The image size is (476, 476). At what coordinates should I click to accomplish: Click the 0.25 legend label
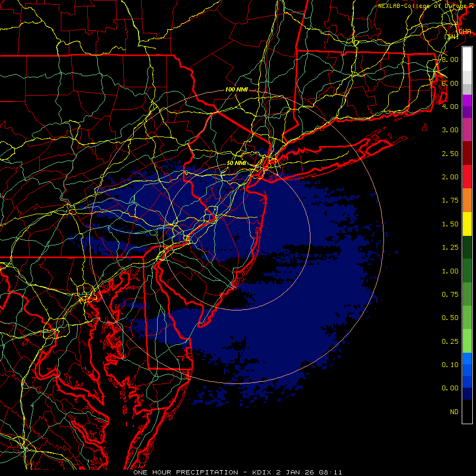pyautogui.click(x=450, y=342)
